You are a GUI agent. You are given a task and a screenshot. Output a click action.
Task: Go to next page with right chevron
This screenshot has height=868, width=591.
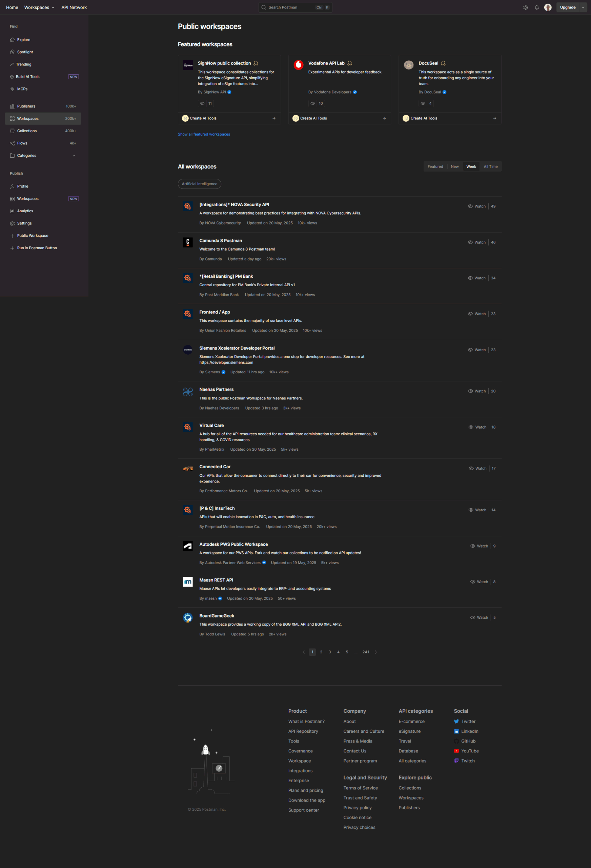pyautogui.click(x=375, y=652)
